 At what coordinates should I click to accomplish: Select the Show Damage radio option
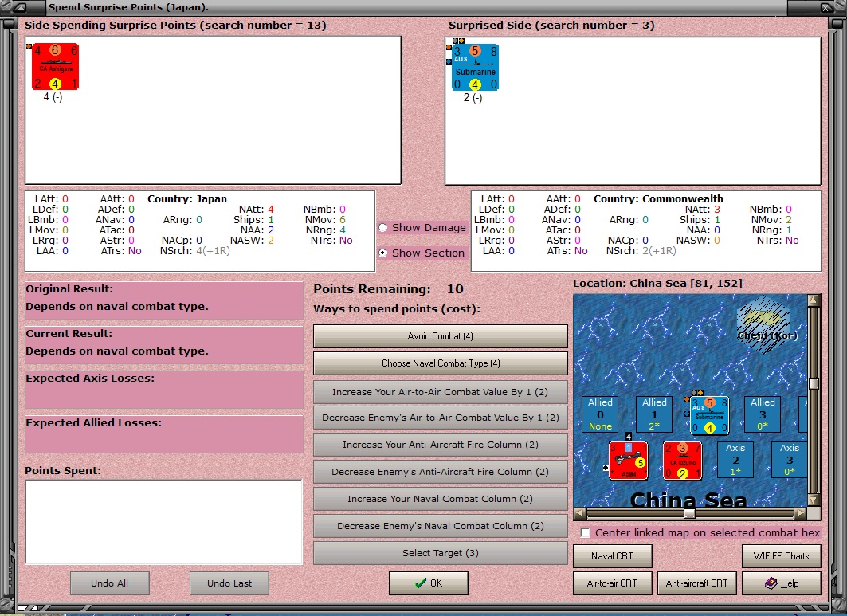382,227
